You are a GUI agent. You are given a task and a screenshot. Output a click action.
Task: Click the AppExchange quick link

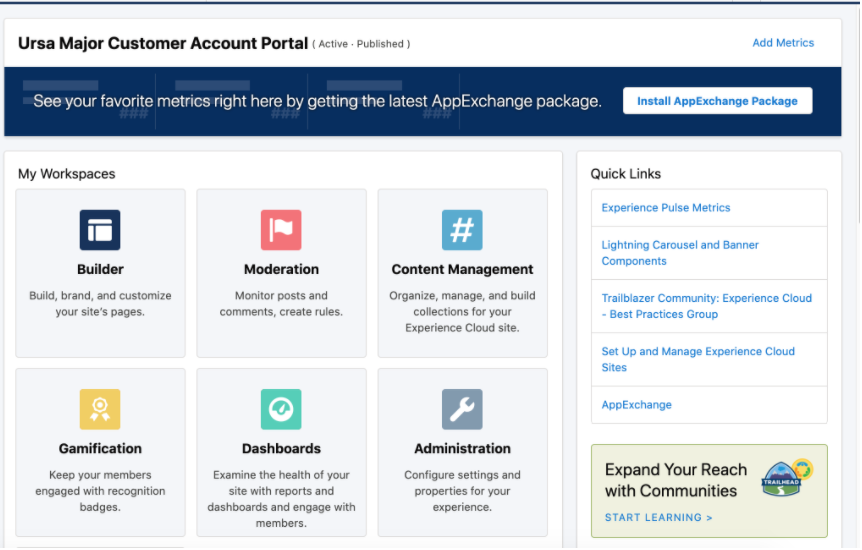(x=637, y=405)
